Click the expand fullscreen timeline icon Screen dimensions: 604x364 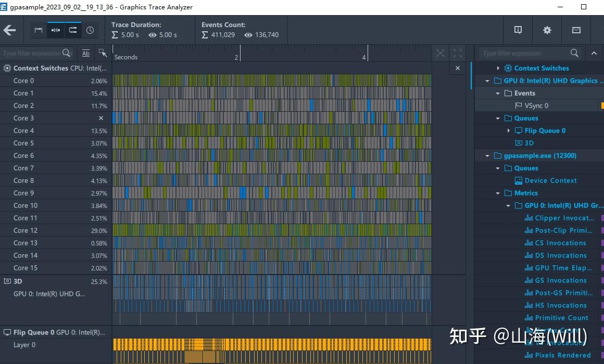pyautogui.click(x=457, y=53)
